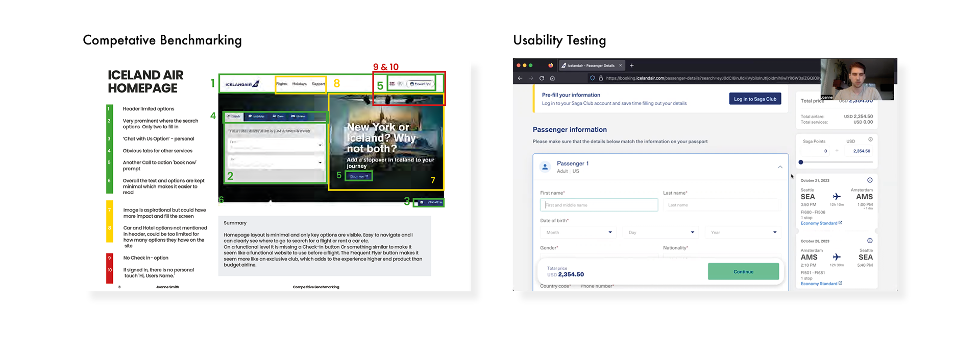Image resolution: width=980 pixels, height=350 pixels.
Task: Click the New York or Iceland headline
Action: pyautogui.click(x=381, y=137)
